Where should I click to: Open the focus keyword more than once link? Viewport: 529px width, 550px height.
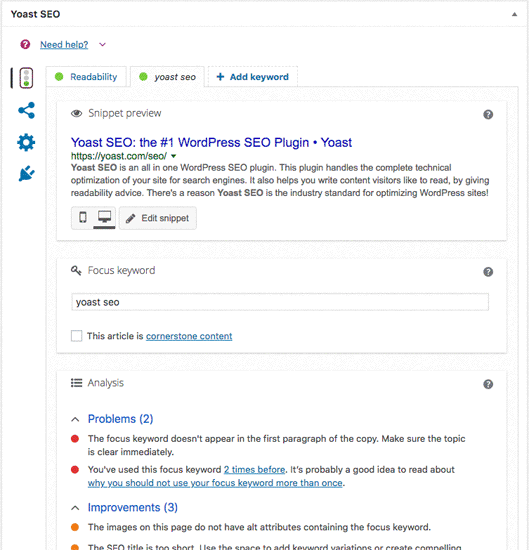point(215,483)
